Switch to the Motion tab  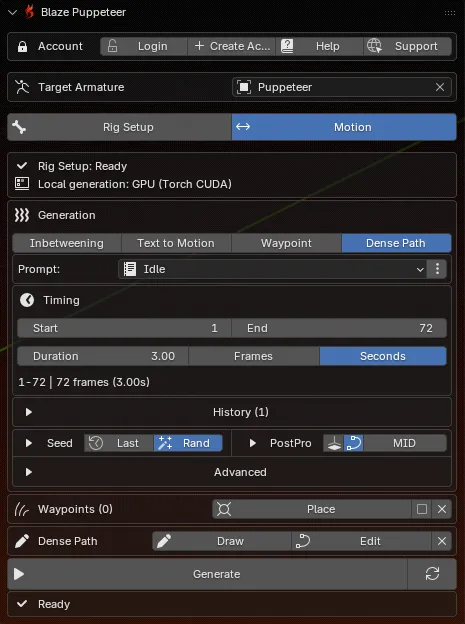point(344,127)
